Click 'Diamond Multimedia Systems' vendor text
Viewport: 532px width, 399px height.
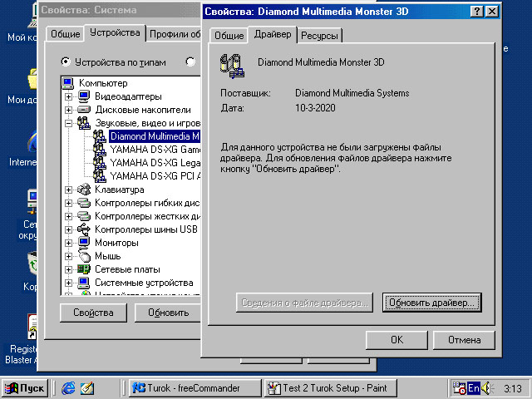pyautogui.click(x=352, y=93)
